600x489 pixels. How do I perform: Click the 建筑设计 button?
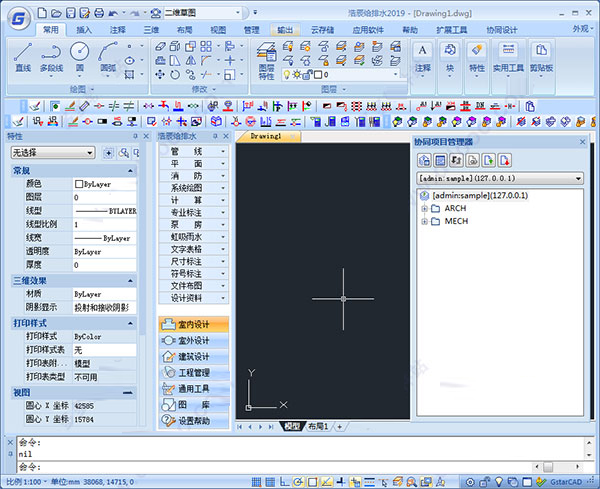click(194, 357)
